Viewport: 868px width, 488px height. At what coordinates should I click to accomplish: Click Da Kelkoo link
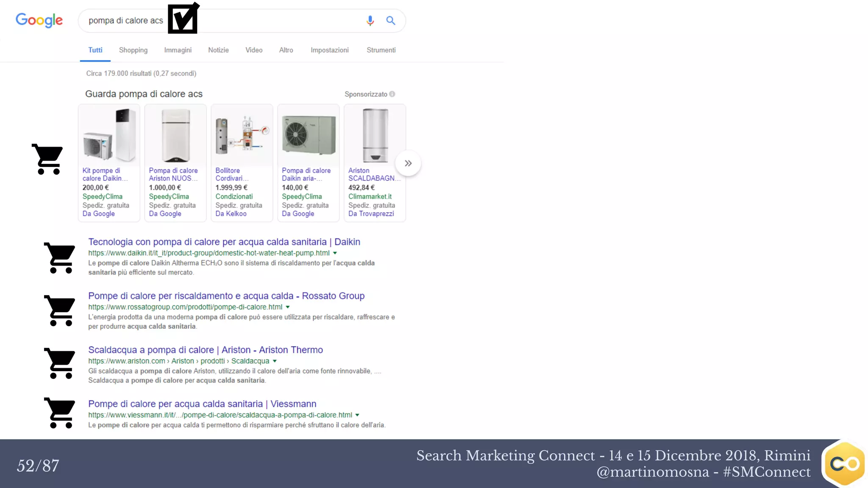coord(231,214)
